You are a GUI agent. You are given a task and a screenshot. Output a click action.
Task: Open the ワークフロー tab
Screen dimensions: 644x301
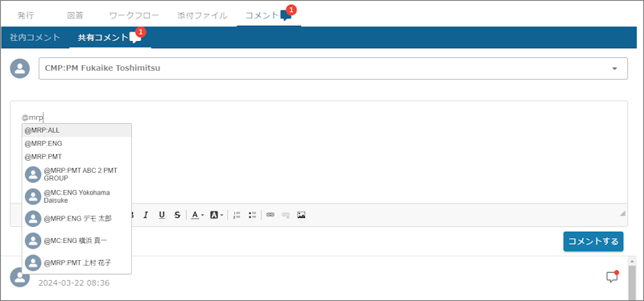134,15
